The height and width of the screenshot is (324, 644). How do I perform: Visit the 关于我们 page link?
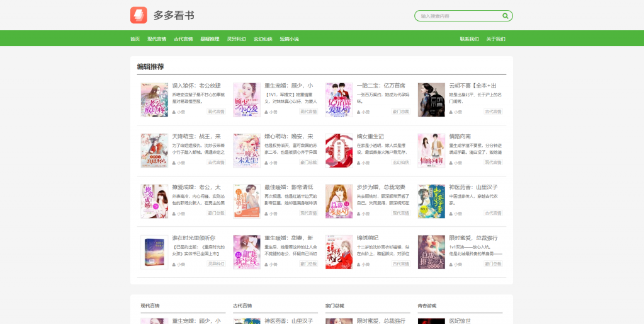pyautogui.click(x=495, y=39)
